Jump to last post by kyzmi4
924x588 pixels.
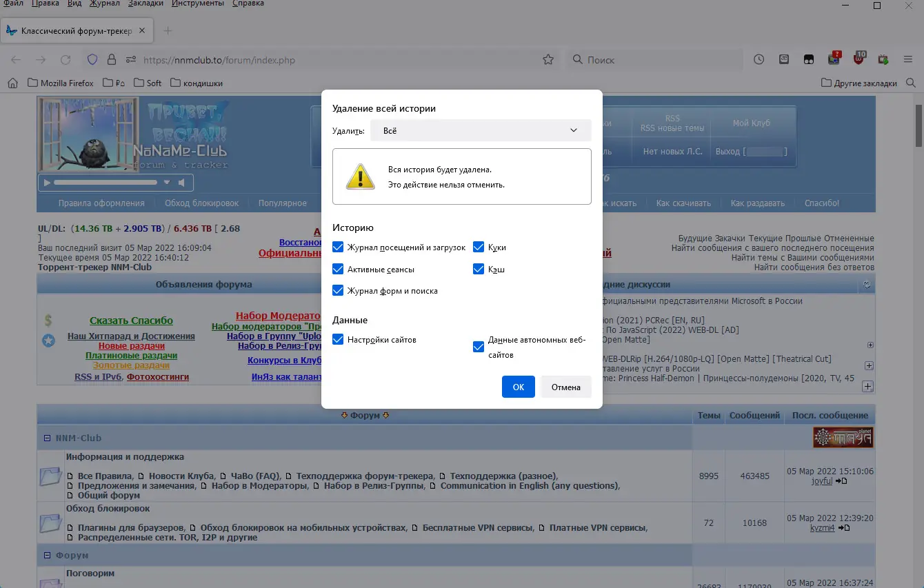844,528
